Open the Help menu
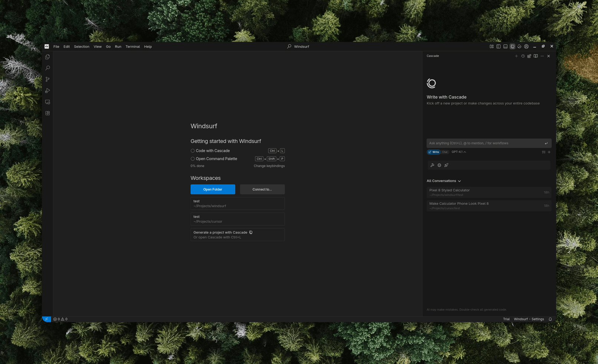 click(x=148, y=47)
